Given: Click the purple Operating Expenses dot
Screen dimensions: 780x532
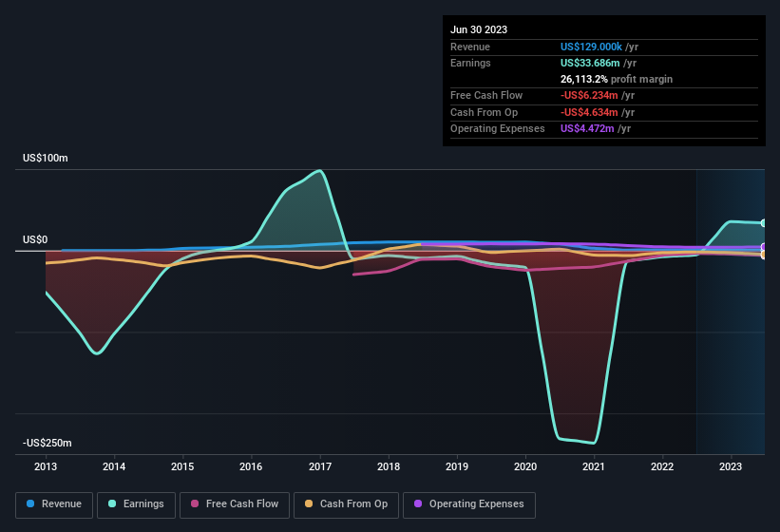Looking at the screenshot, I should point(418,504).
